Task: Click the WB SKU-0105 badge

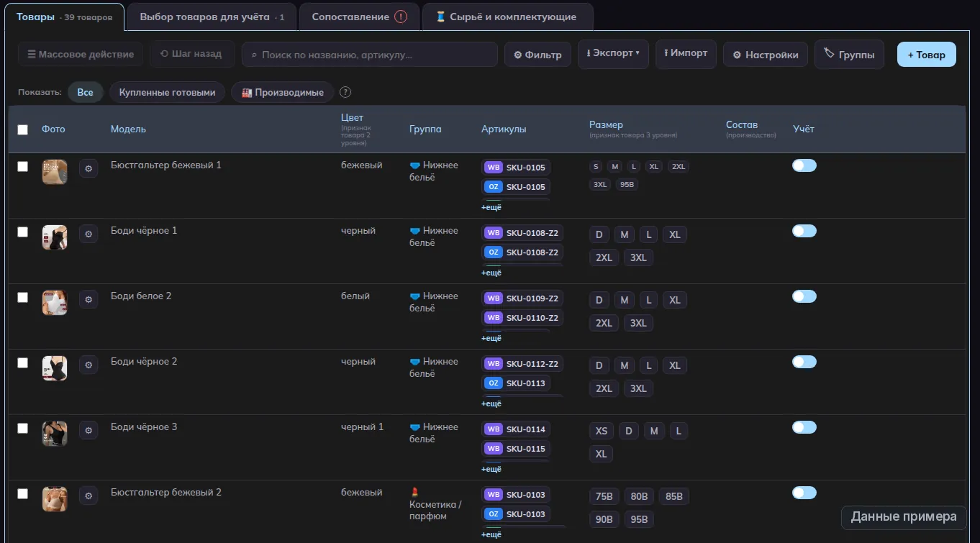Action: pos(516,168)
